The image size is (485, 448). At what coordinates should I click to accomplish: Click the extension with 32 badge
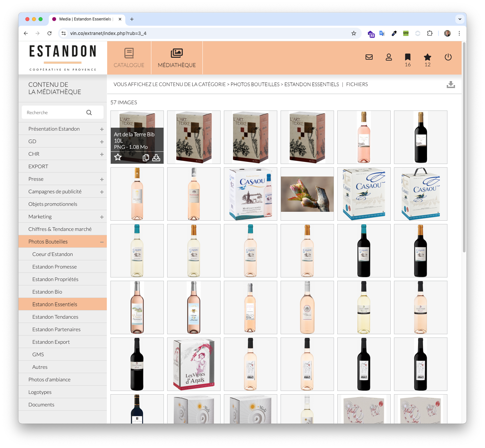371,34
